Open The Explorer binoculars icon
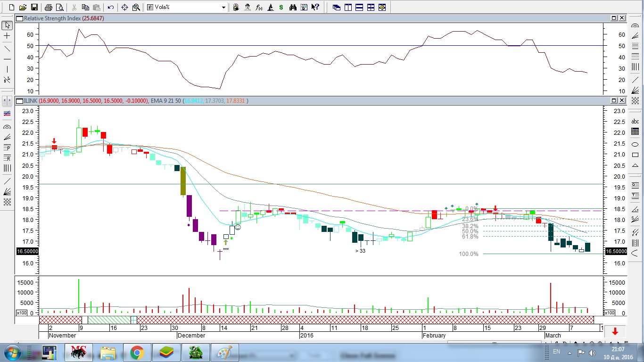The width and height of the screenshot is (644, 362). (293, 8)
